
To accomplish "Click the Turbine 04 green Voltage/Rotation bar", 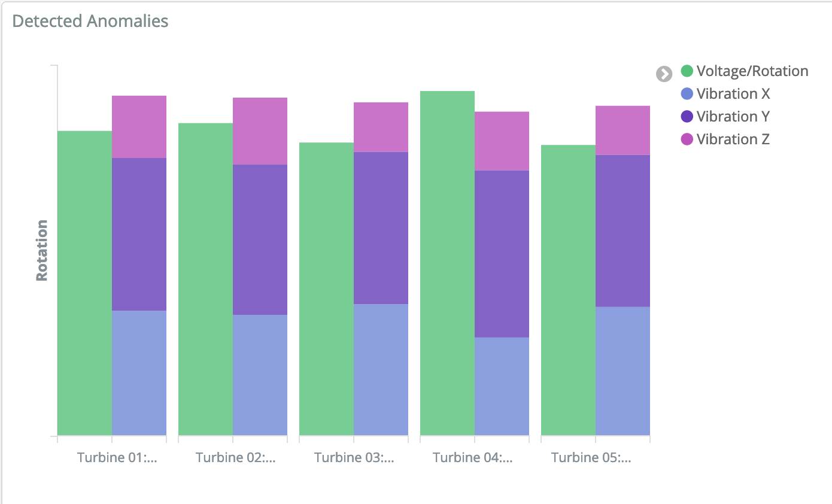I will pyautogui.click(x=447, y=263).
